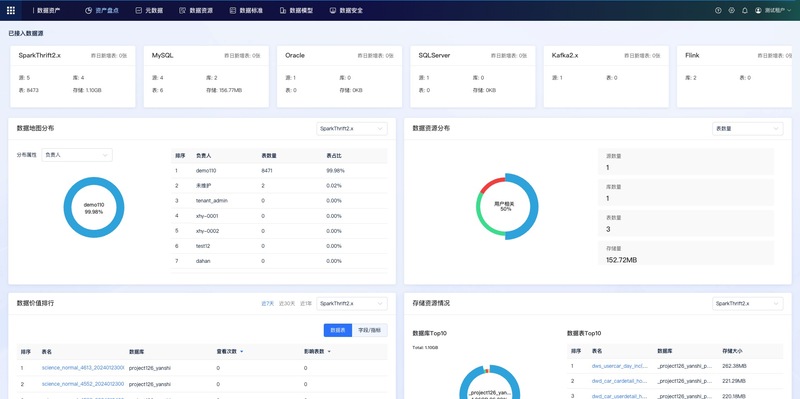Open the 数据模型 tab
The width and height of the screenshot is (800, 399).
click(x=296, y=10)
